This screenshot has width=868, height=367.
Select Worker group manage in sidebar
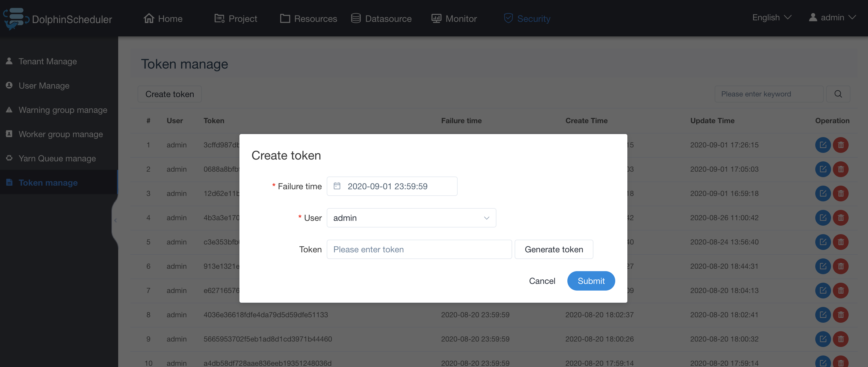60,134
